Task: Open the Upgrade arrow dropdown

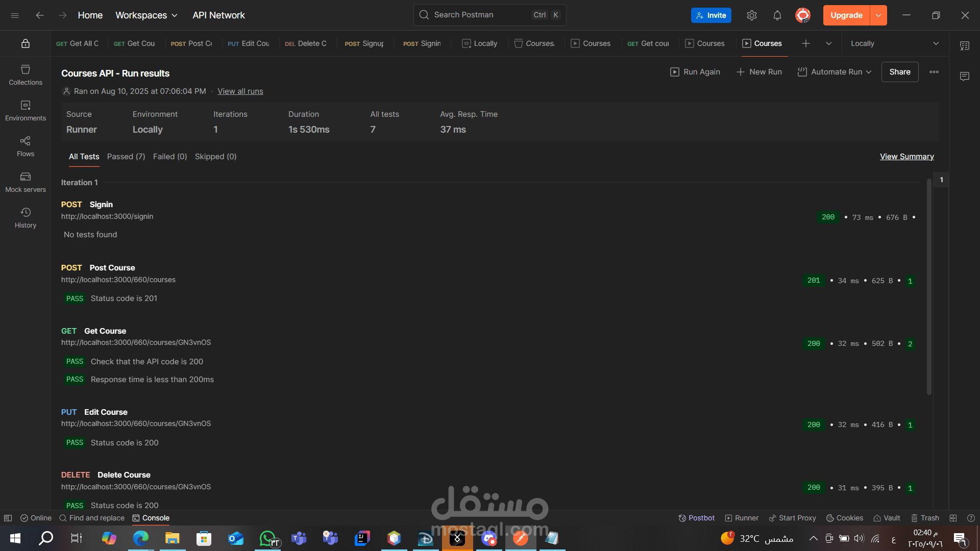Action: click(878, 15)
